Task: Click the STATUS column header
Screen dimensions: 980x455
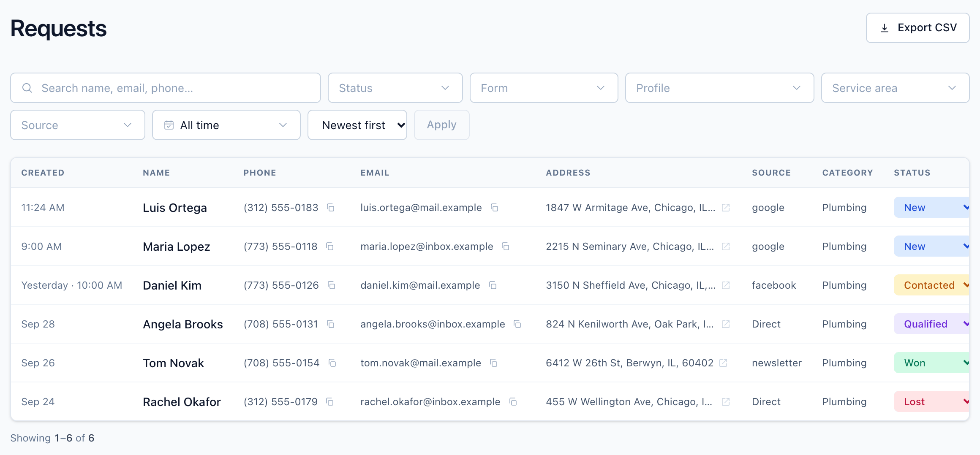Action: [x=912, y=173]
